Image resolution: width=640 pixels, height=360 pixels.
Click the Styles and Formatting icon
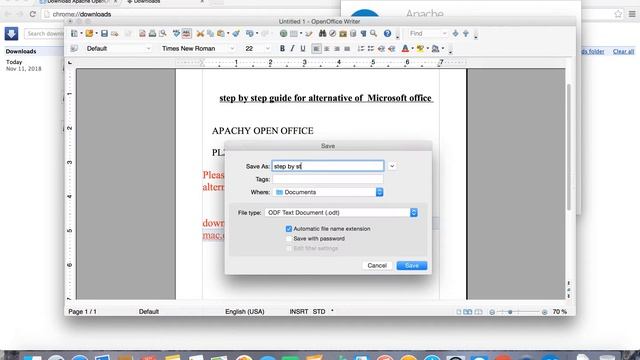pyautogui.click(x=74, y=49)
